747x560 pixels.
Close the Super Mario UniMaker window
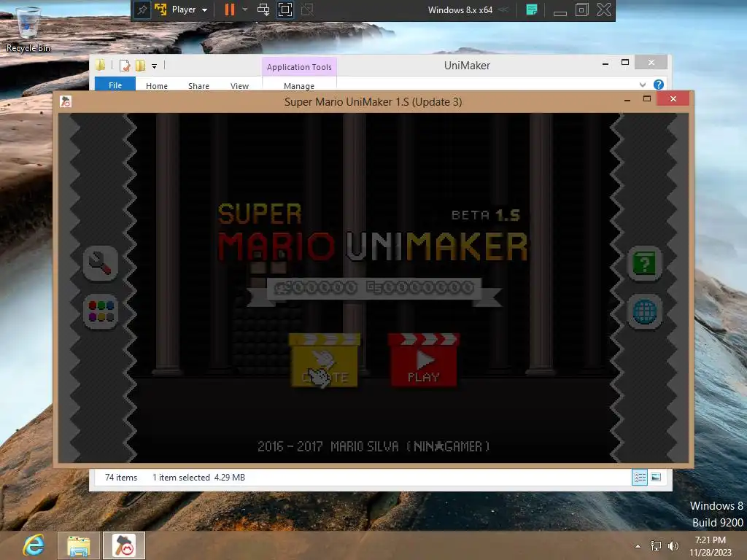pyautogui.click(x=673, y=98)
